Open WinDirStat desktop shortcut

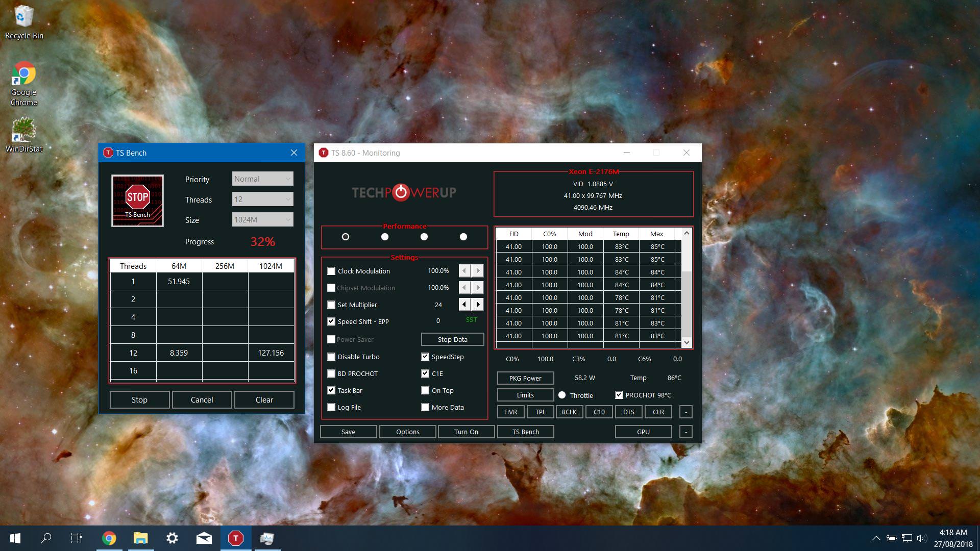[x=24, y=135]
